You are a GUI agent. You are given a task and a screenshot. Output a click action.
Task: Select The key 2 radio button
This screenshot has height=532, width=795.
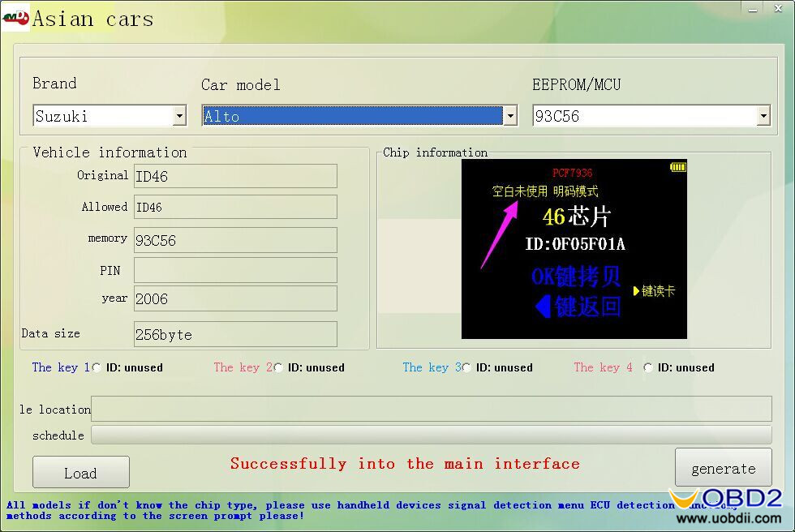[277, 367]
